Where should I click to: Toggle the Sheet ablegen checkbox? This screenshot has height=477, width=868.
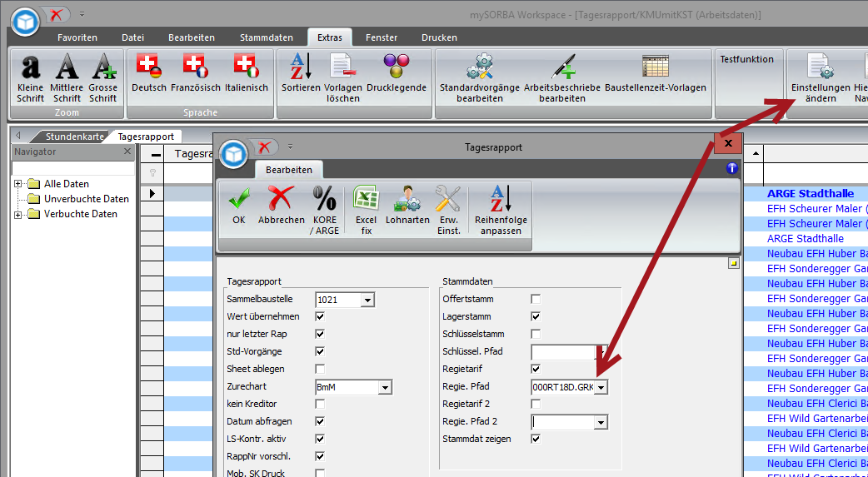(x=320, y=369)
